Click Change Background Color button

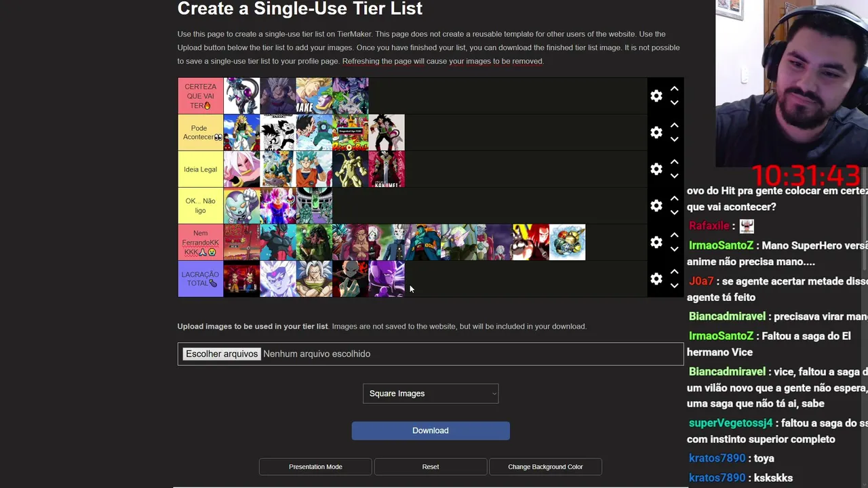click(545, 466)
